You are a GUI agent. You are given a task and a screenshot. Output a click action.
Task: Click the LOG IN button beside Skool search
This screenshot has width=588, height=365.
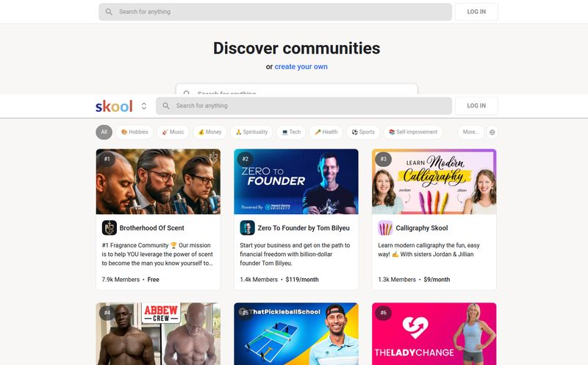(x=476, y=106)
